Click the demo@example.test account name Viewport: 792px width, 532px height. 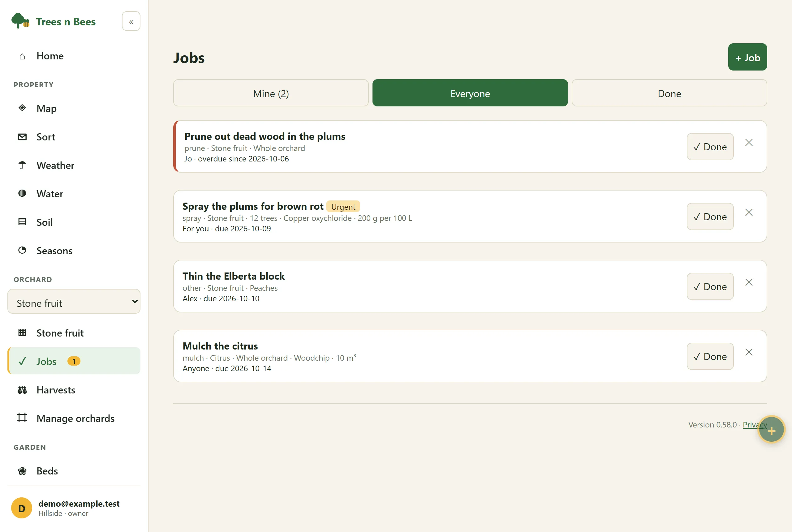[79, 504]
